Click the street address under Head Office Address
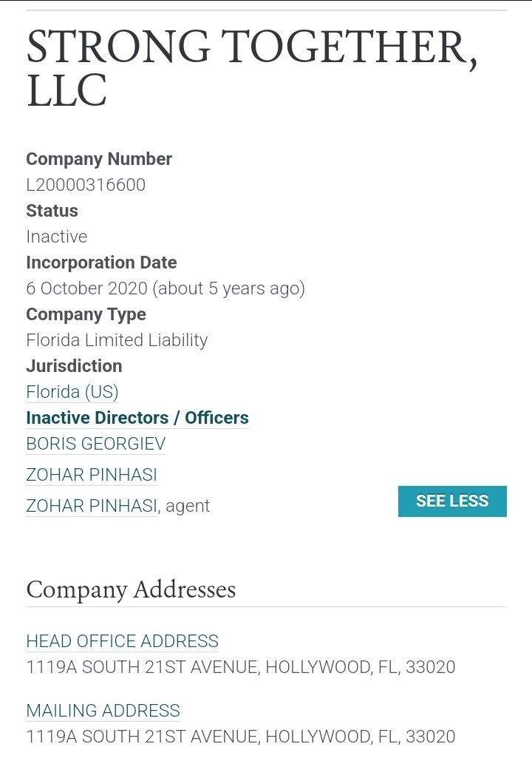The height and width of the screenshot is (761, 532). (241, 667)
